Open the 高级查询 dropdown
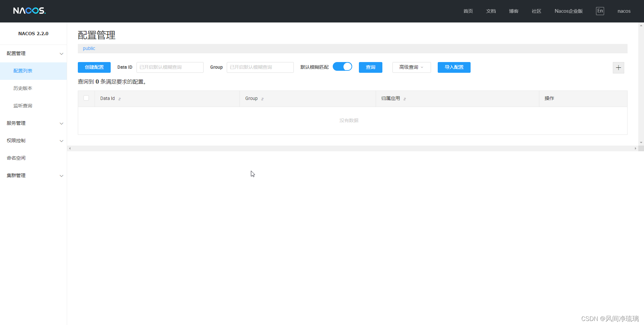Image resolution: width=644 pixels, height=325 pixels. click(x=412, y=67)
